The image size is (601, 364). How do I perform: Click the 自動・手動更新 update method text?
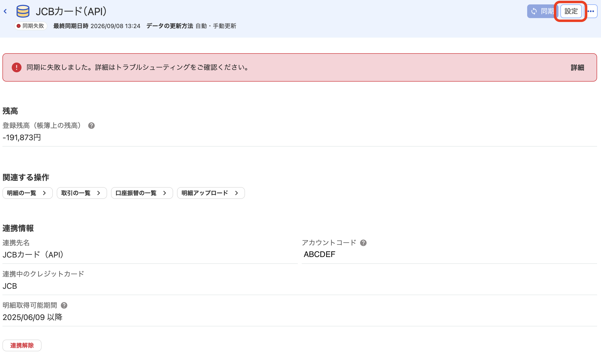click(x=216, y=26)
